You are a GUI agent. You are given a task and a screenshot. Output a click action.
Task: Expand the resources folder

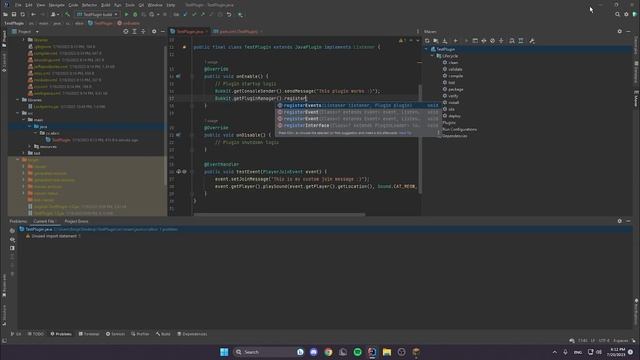[30, 146]
